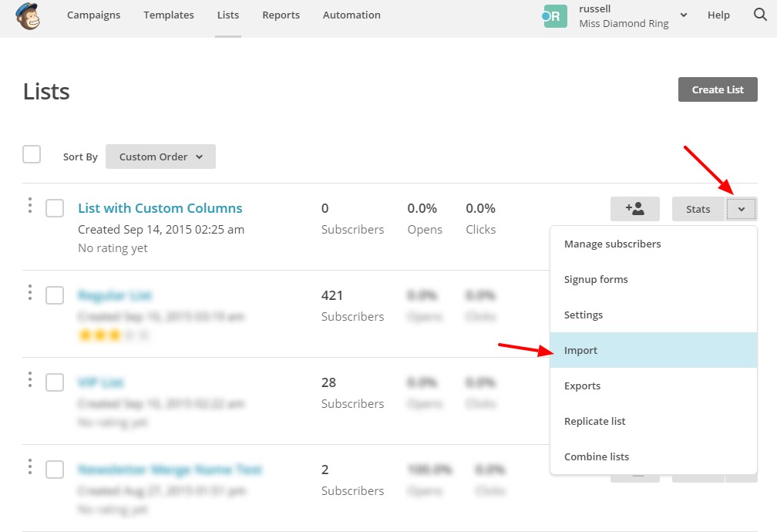Click 'Created Sep 14, 2015 02:25 am' text
This screenshot has height=532, width=777.
coord(161,230)
